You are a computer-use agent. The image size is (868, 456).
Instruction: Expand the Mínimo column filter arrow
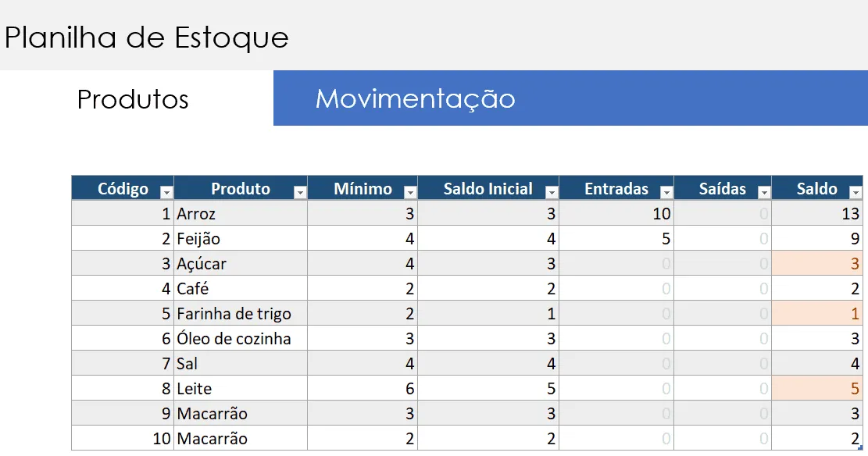[410, 192]
